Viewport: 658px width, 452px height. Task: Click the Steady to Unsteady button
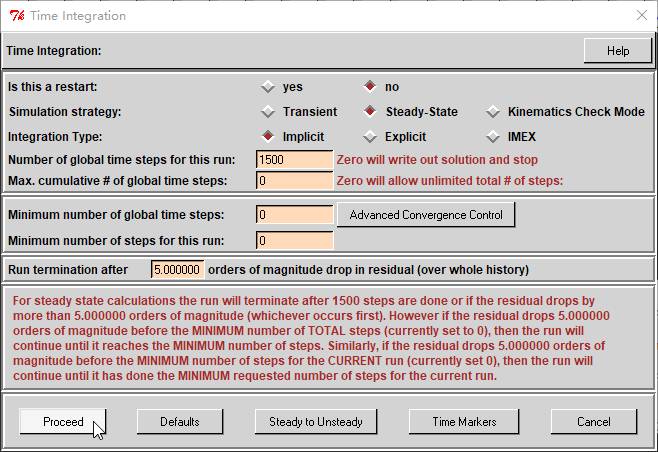[316, 422]
